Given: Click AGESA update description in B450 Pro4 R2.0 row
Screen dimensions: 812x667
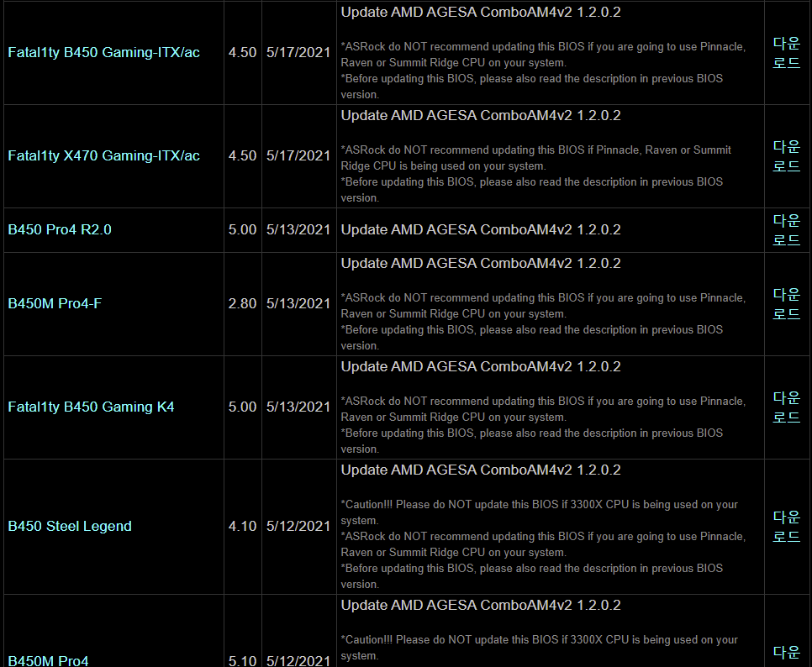Looking at the screenshot, I should 481,229.
